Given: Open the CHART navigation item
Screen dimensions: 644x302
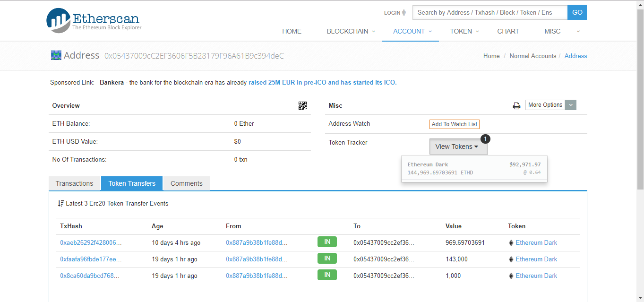Looking at the screenshot, I should (508, 31).
